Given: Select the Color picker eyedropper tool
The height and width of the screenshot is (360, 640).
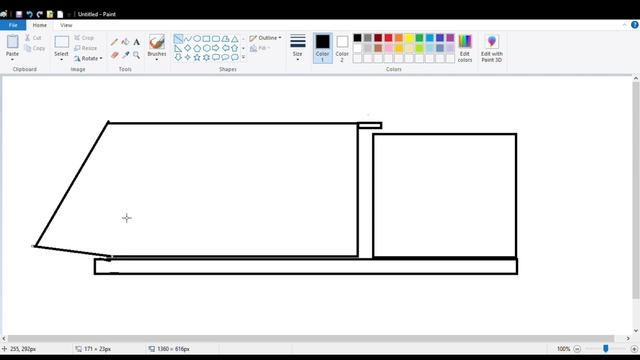Looking at the screenshot, I should (125, 55).
